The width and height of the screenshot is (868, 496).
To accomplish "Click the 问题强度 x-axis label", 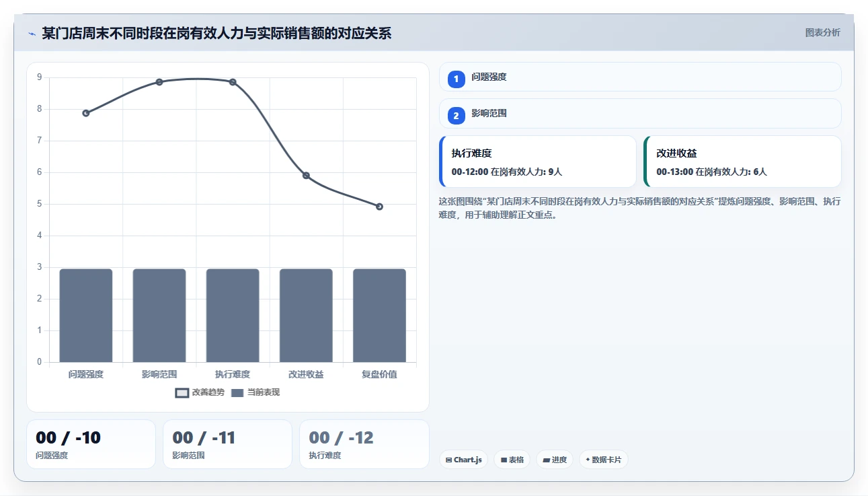I will click(86, 374).
